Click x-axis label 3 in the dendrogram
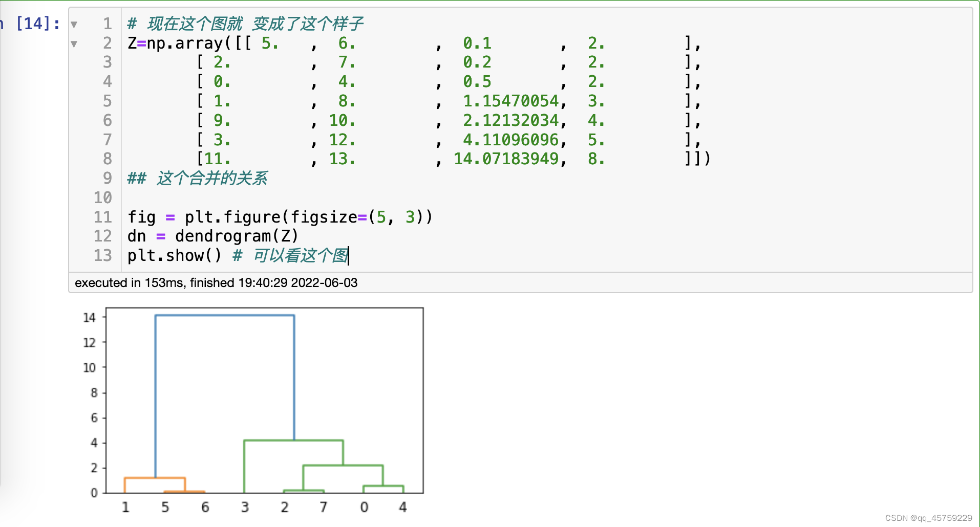The image size is (980, 527). 245,507
